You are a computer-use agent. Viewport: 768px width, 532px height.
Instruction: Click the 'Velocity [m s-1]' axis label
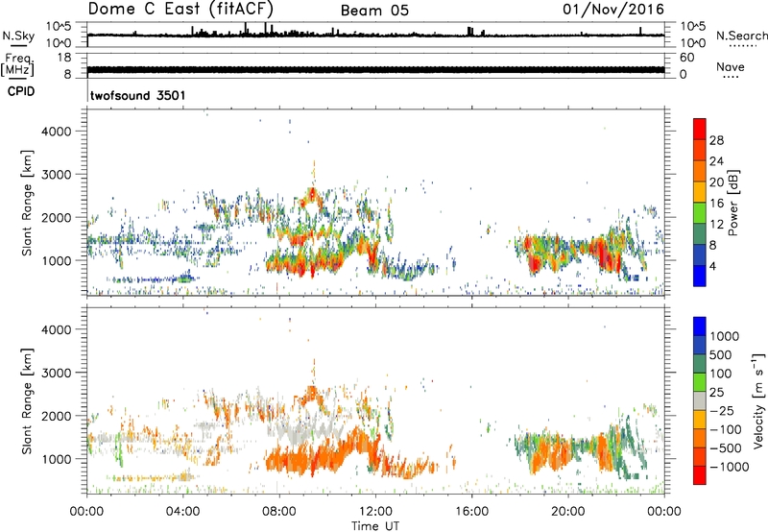tap(758, 400)
